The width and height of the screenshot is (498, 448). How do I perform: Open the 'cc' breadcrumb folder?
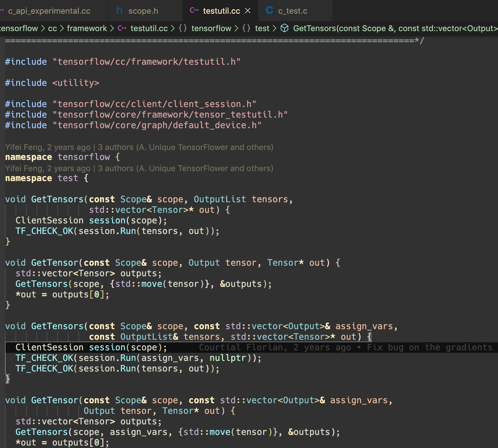click(x=52, y=28)
